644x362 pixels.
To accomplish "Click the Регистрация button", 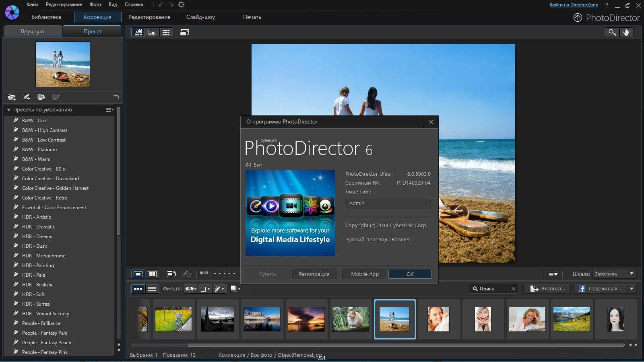I will pos(314,274).
